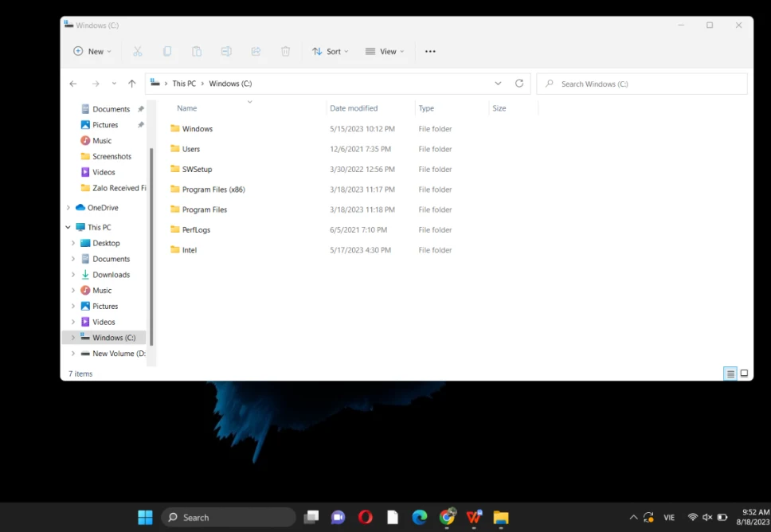Click the Copy icon in toolbar

[x=167, y=51]
